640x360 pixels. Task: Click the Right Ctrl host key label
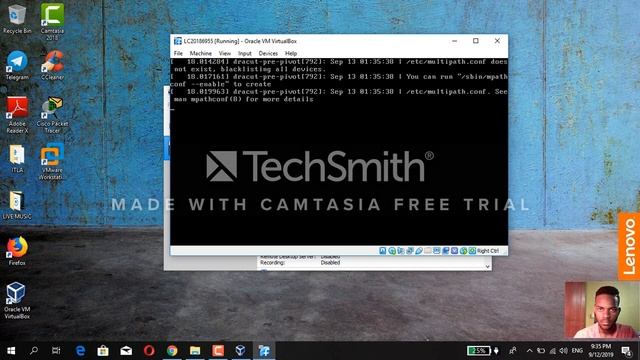(x=488, y=251)
